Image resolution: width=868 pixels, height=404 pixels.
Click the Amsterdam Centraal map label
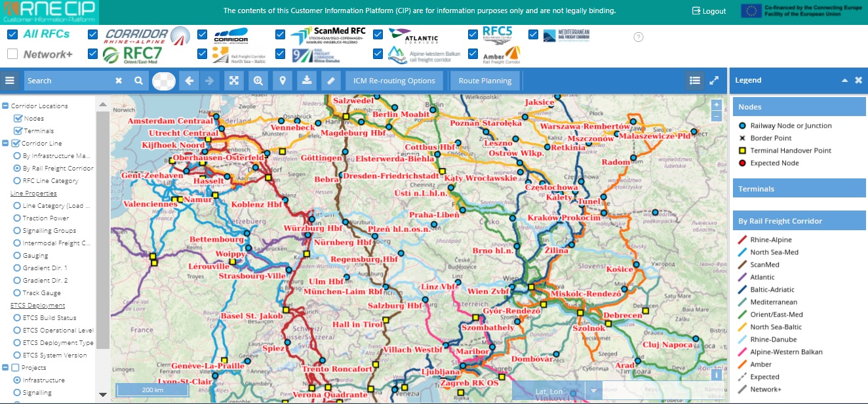[x=170, y=121]
